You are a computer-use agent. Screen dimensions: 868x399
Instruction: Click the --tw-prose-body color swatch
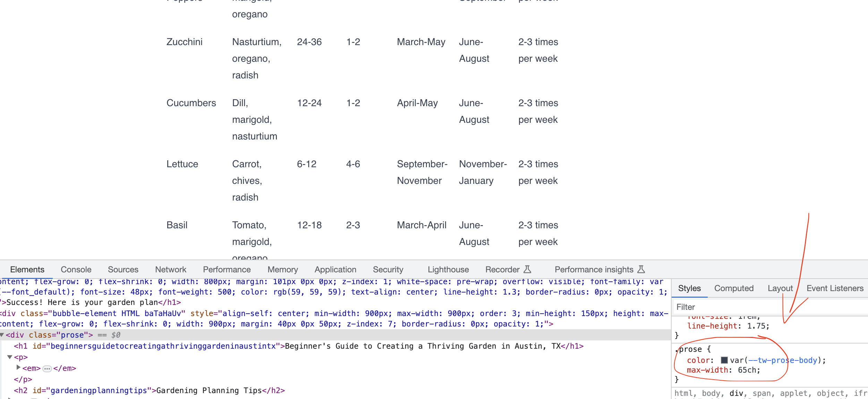point(724,360)
